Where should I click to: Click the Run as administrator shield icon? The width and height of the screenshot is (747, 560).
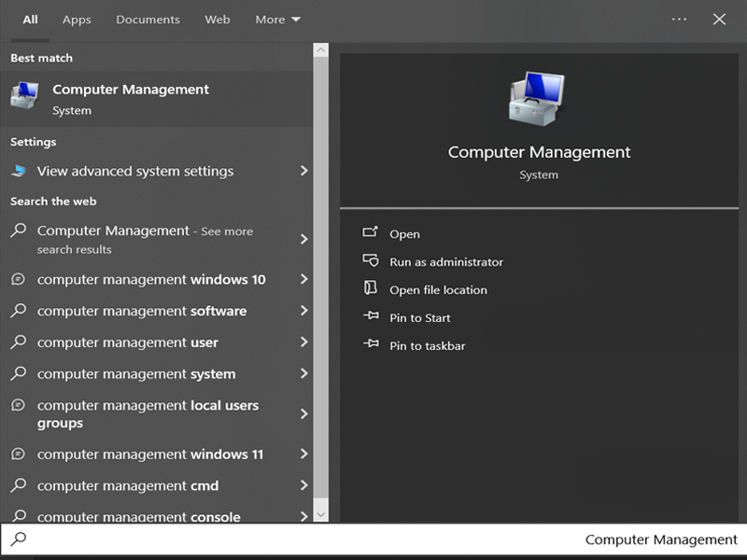coord(370,260)
